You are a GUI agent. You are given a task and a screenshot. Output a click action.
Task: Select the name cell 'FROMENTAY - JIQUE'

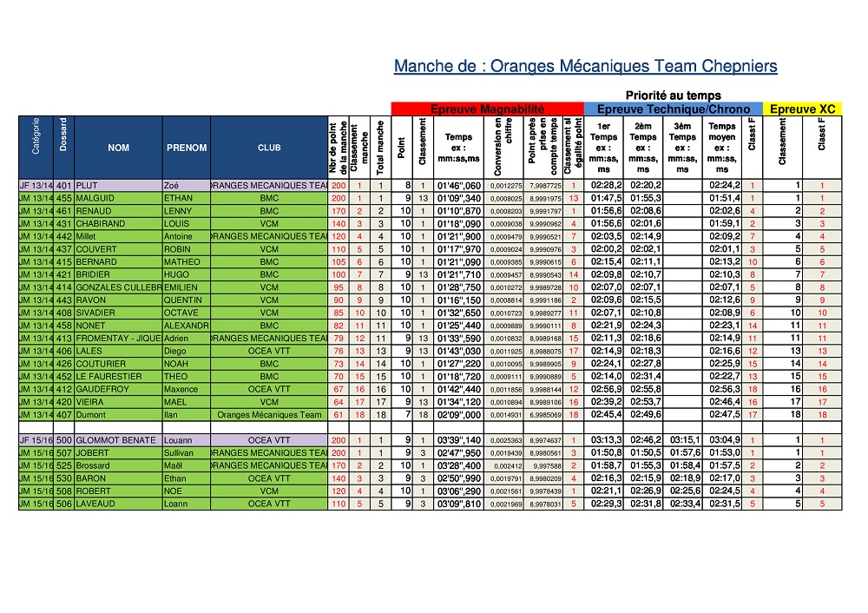pos(118,339)
